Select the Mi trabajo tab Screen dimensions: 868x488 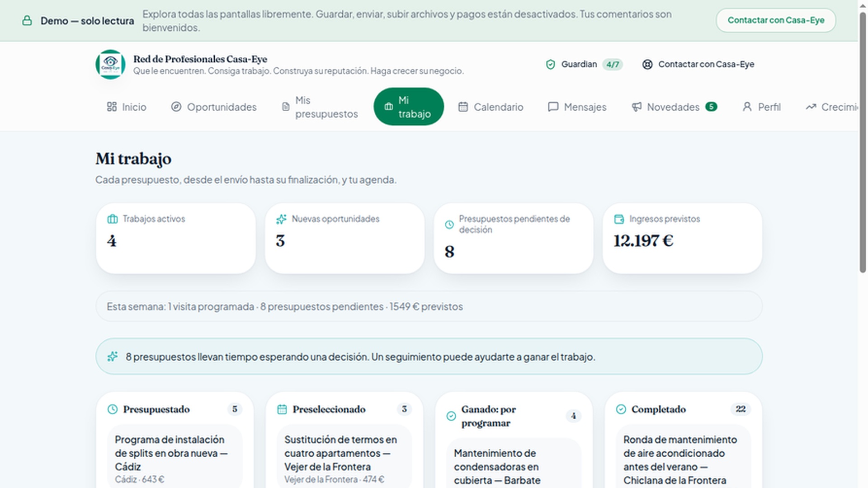pyautogui.click(x=409, y=107)
